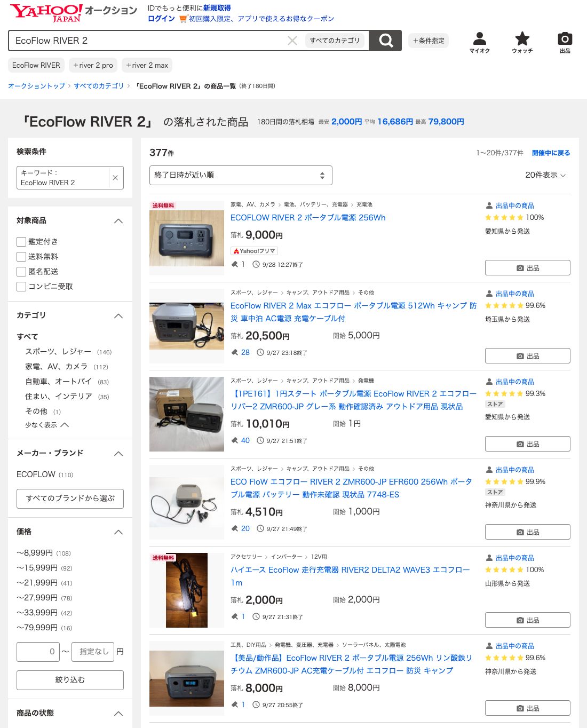Collapse the 商品の状態 section
The image size is (587, 728).
pyautogui.click(x=118, y=714)
